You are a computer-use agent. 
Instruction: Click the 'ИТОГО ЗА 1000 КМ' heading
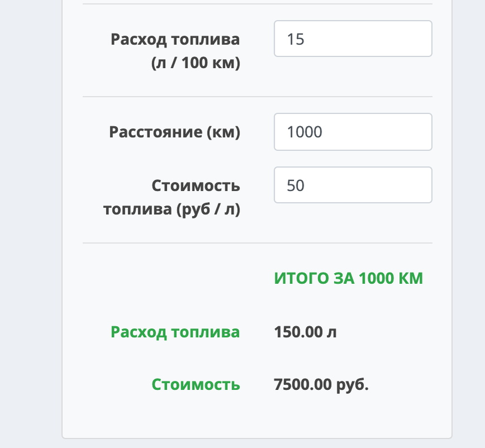pos(348,278)
